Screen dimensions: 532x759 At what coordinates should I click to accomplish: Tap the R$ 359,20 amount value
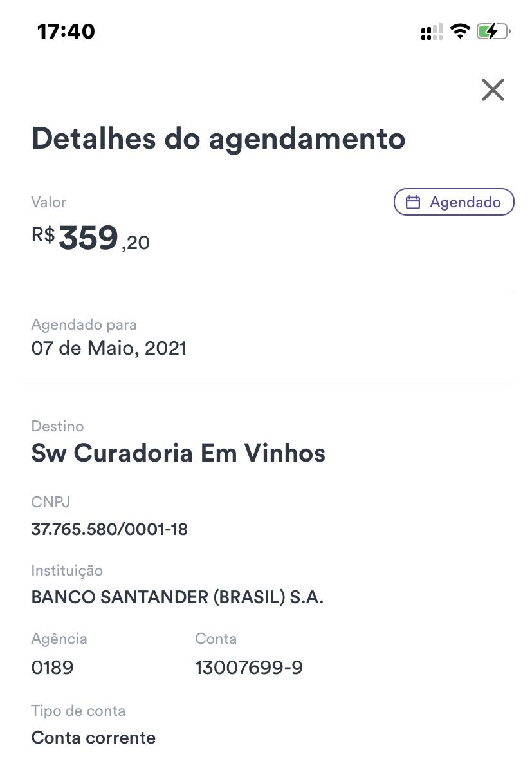click(91, 238)
